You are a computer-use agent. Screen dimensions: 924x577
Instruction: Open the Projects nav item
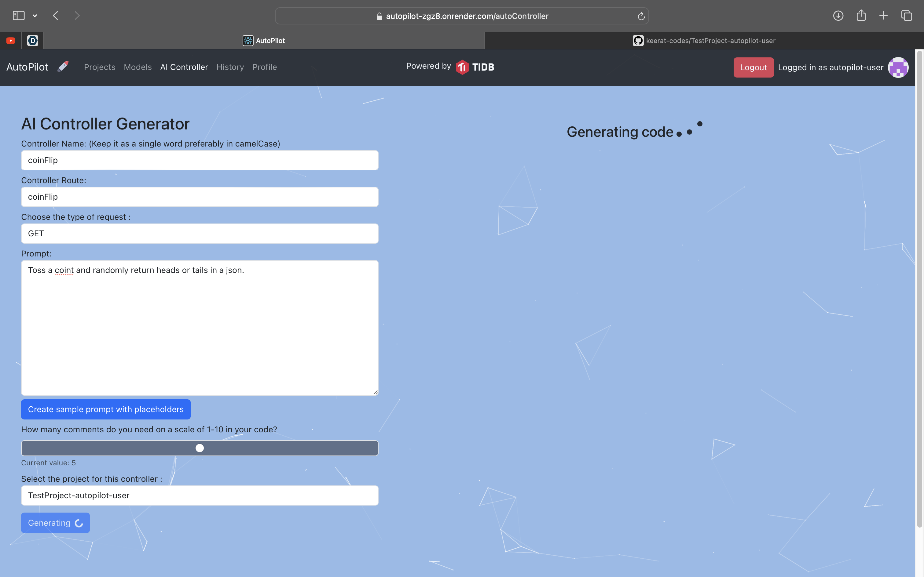pos(99,67)
